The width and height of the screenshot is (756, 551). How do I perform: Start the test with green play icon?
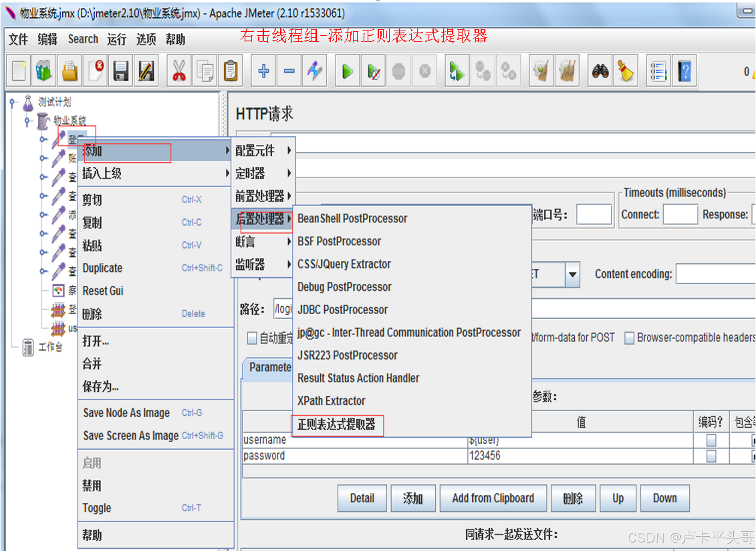coord(347,71)
